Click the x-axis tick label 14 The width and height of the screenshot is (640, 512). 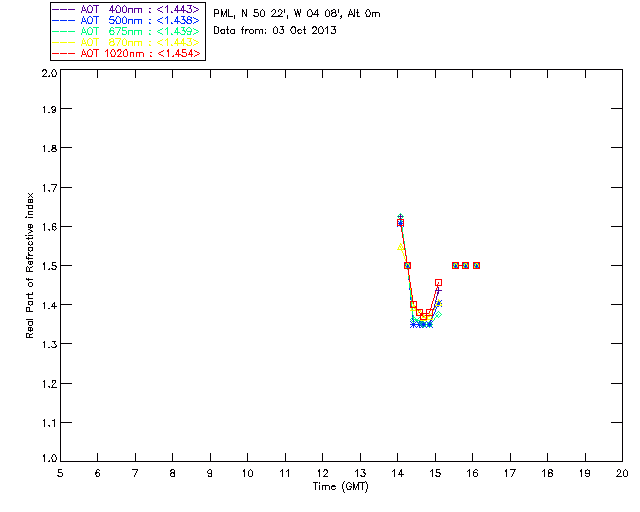coord(398,473)
